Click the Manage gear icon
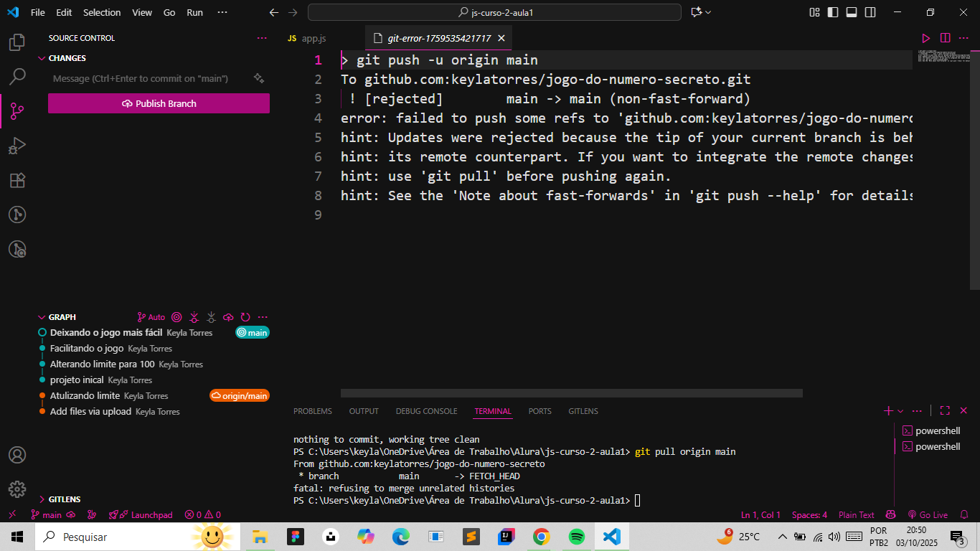The height and width of the screenshot is (551, 980). (17, 489)
